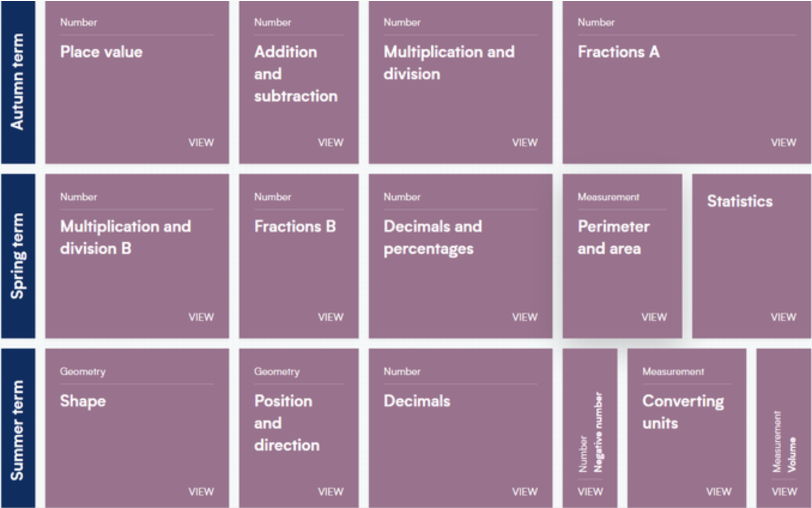Select the Spring term row label
Image resolution: width=812 pixels, height=508 pixels.
[x=17, y=256]
